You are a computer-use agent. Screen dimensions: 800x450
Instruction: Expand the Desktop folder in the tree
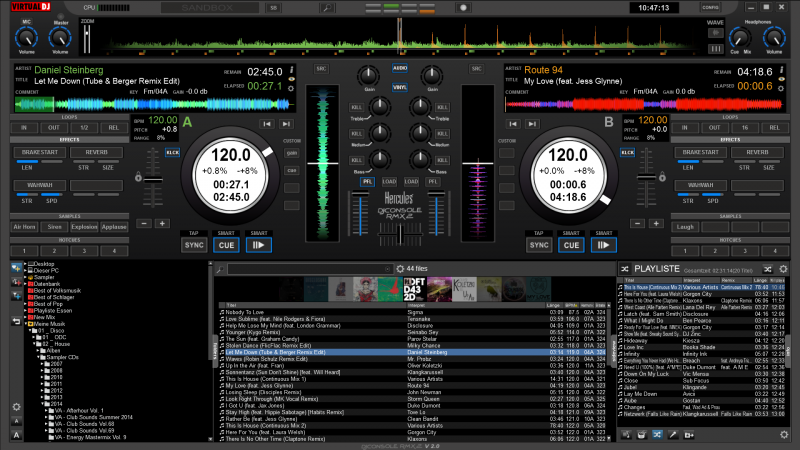26,264
